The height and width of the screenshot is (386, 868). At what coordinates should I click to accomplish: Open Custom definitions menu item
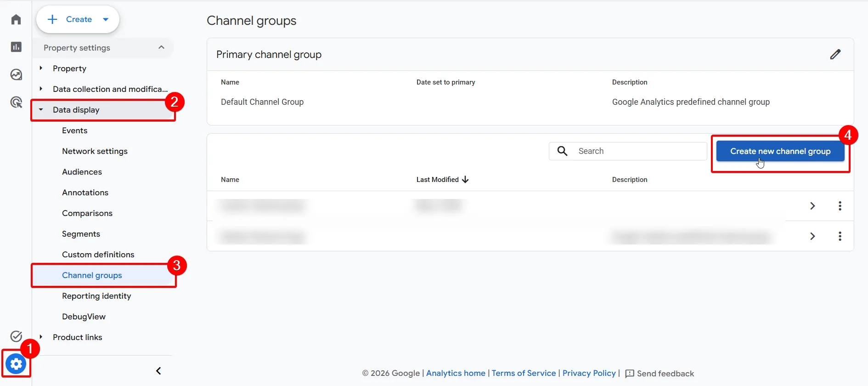click(x=98, y=255)
